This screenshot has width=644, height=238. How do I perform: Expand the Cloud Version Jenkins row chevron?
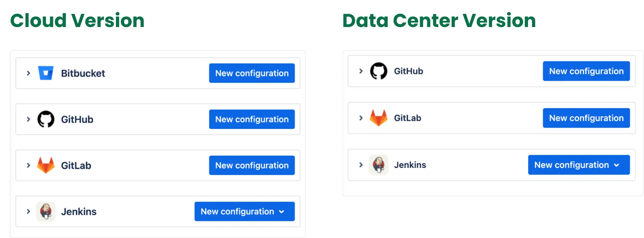28,211
